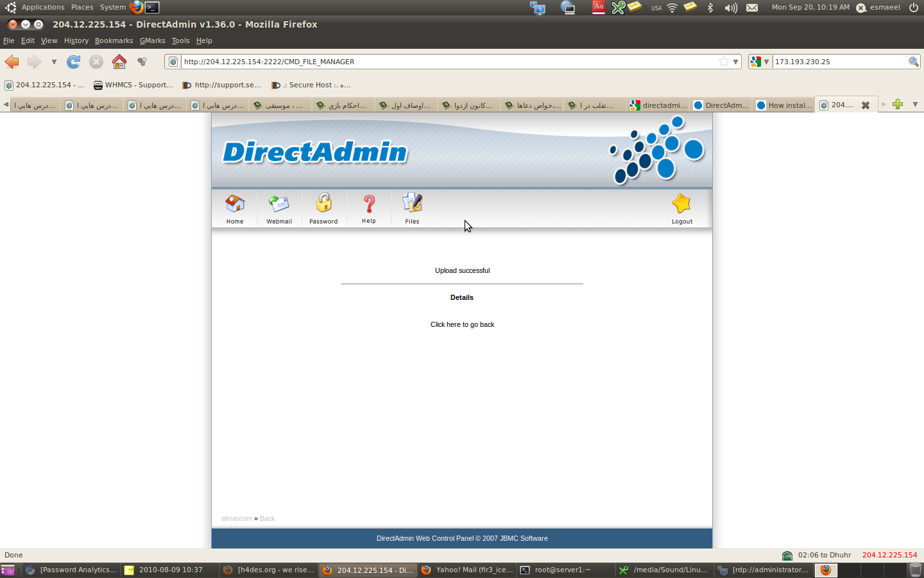The height and width of the screenshot is (578, 924).
Task: Click the stop loading button
Action: pos(96,62)
